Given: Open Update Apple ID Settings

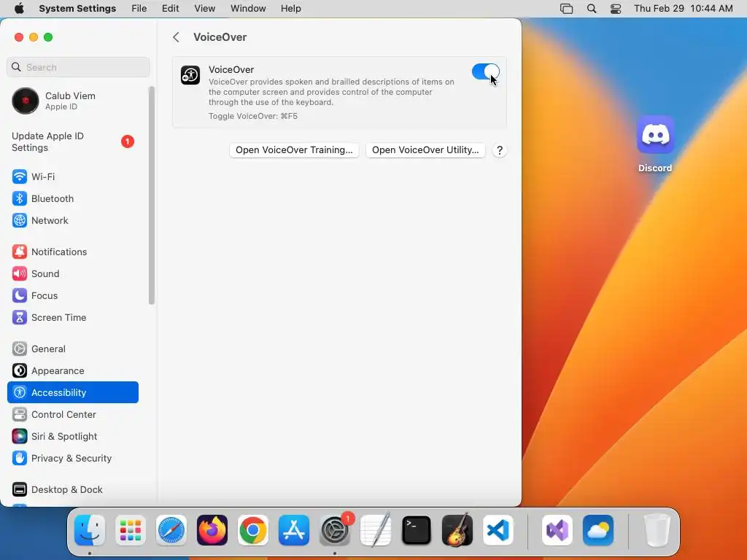Looking at the screenshot, I should pos(72,142).
